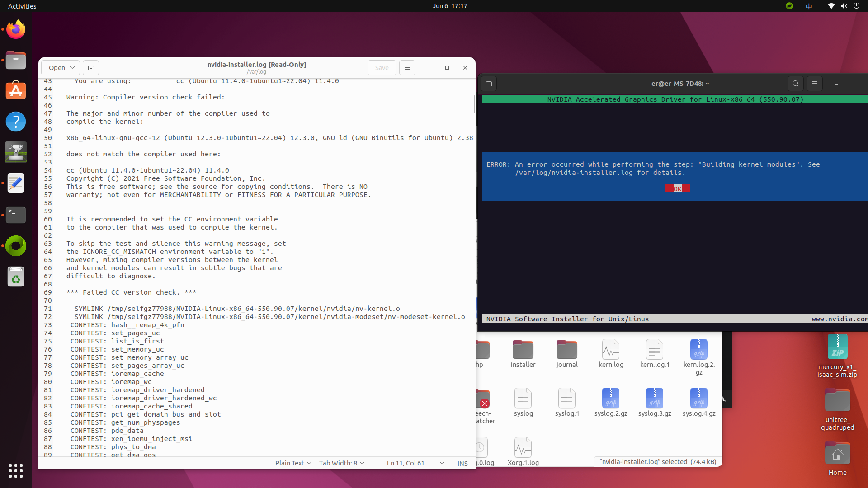Select Plain Text language dropdown
Viewport: 868px width, 488px height.
292,463
